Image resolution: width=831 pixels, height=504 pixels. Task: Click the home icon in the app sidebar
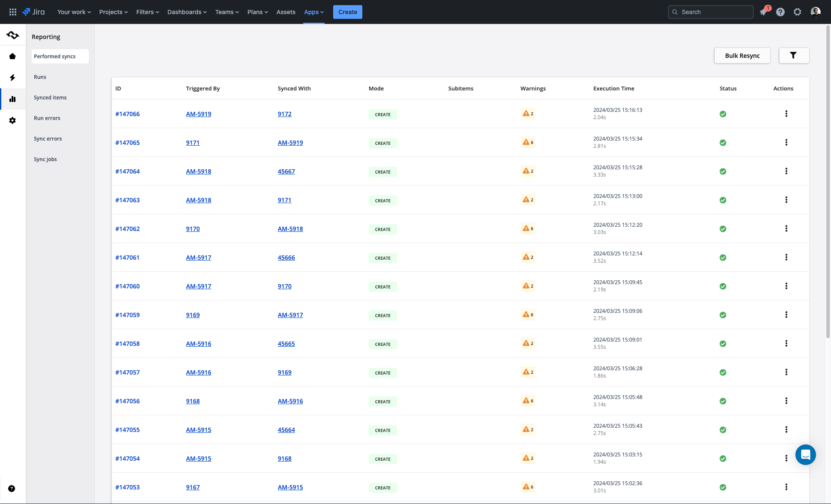(12, 56)
